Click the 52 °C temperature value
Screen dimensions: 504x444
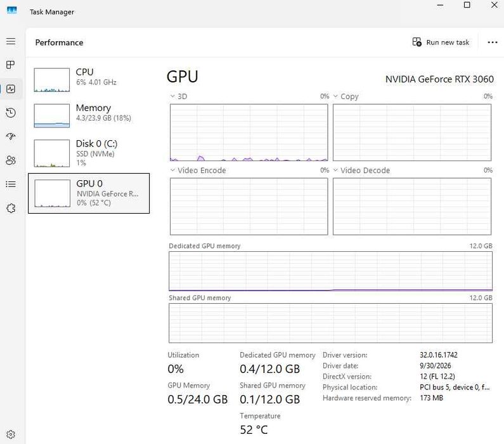[254, 430]
